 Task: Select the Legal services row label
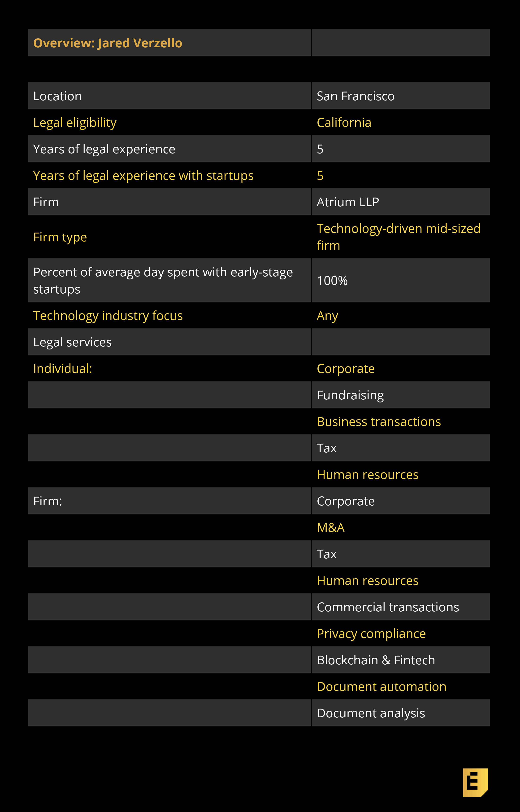(72, 342)
